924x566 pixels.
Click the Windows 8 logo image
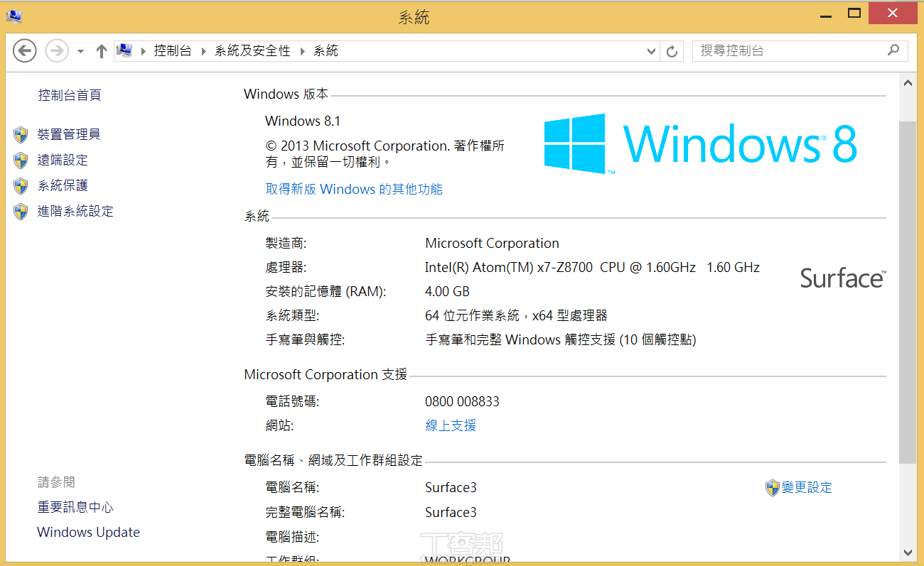(x=701, y=144)
